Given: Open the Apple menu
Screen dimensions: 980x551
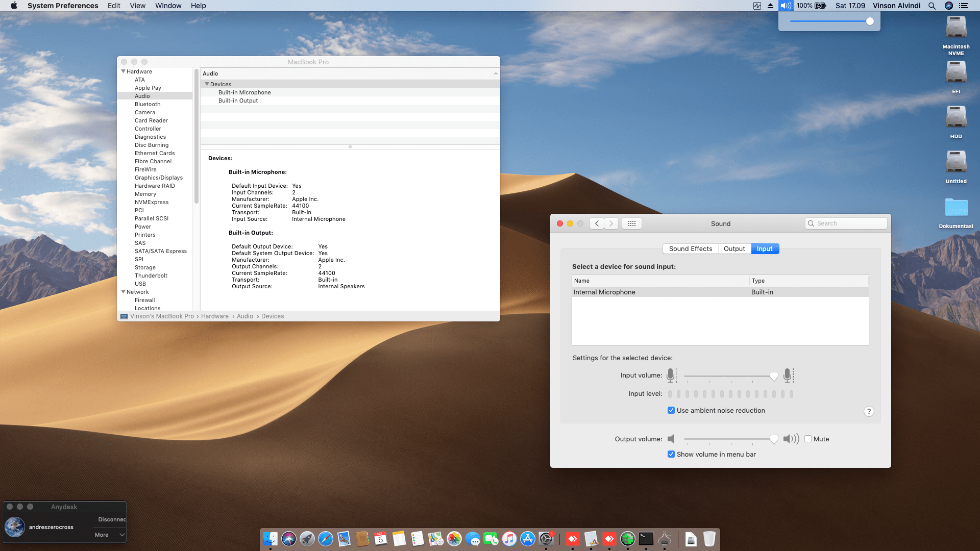Looking at the screenshot, I should (x=14, y=6).
